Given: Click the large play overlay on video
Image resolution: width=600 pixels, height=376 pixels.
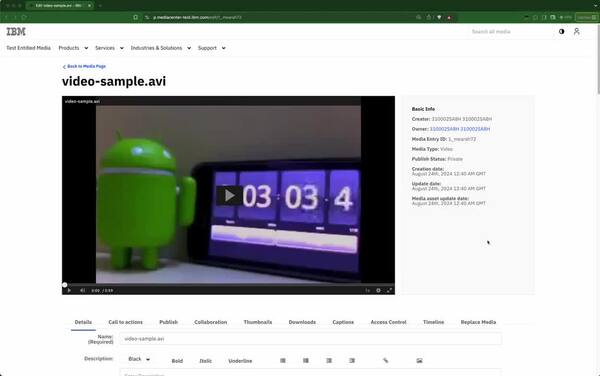Looking at the screenshot, I should pos(229,195).
